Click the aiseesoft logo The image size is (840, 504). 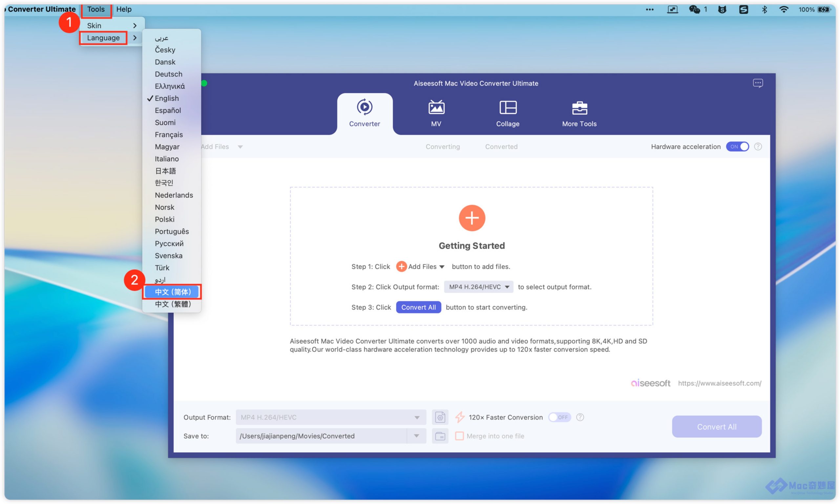650,383
